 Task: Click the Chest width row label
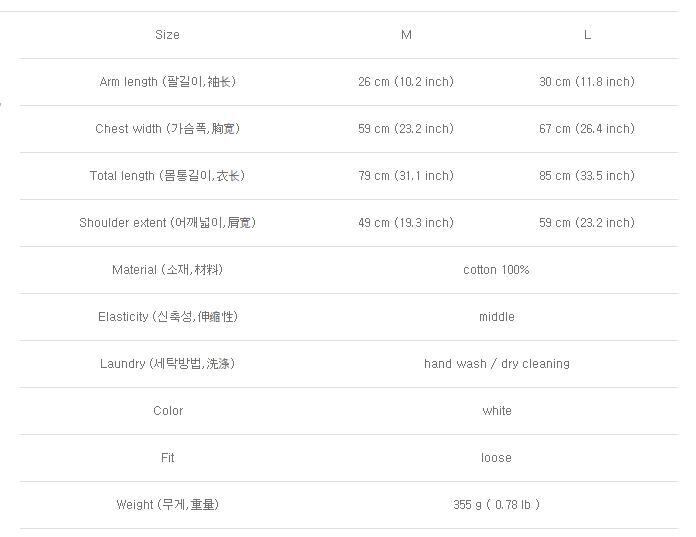click(x=167, y=129)
